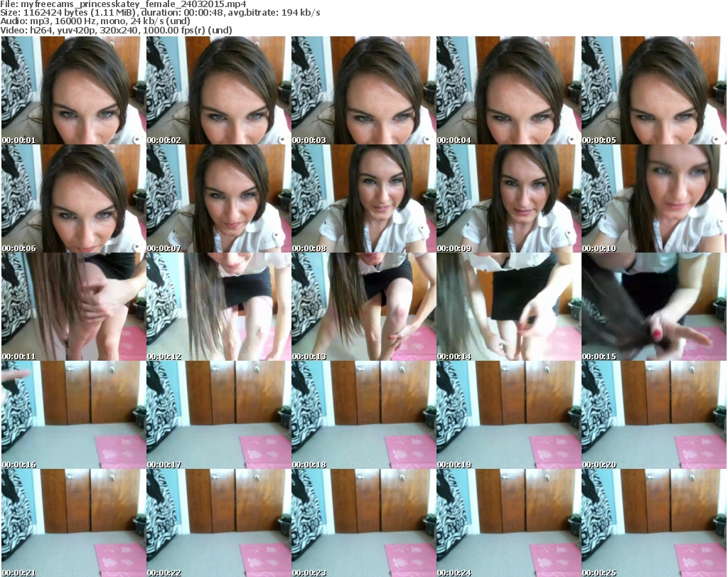This screenshot has width=728, height=577.
Task: Pick the frame labeled 00:00:09
Action: pyautogui.click(x=509, y=198)
